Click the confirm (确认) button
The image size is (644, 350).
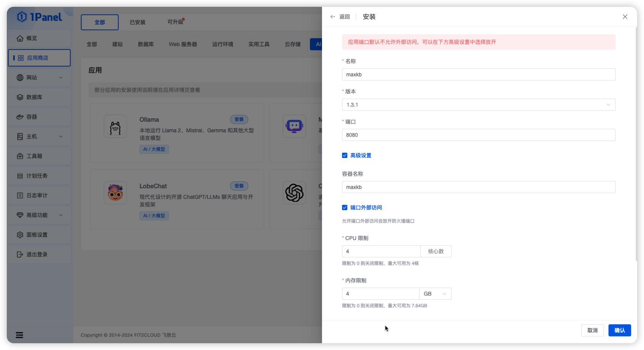tap(619, 330)
